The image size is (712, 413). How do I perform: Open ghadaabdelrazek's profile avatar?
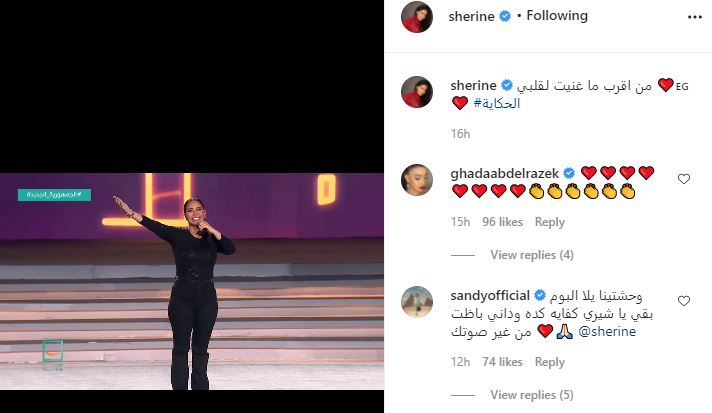tap(417, 180)
